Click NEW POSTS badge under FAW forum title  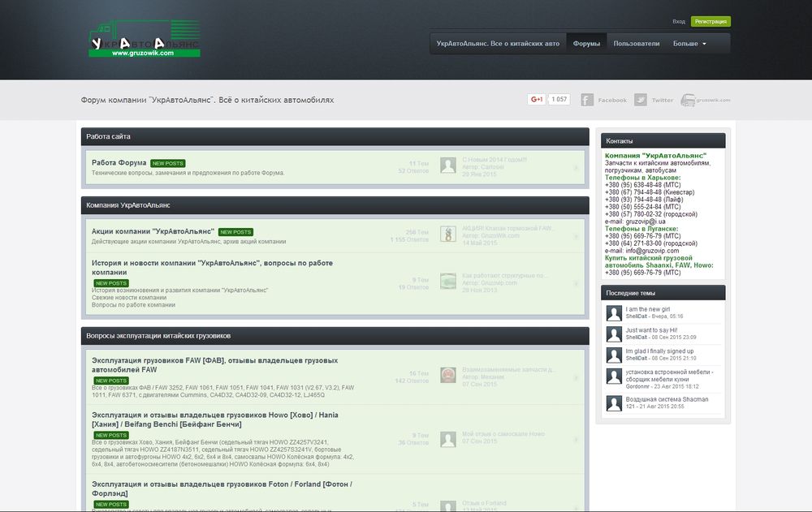(x=111, y=381)
